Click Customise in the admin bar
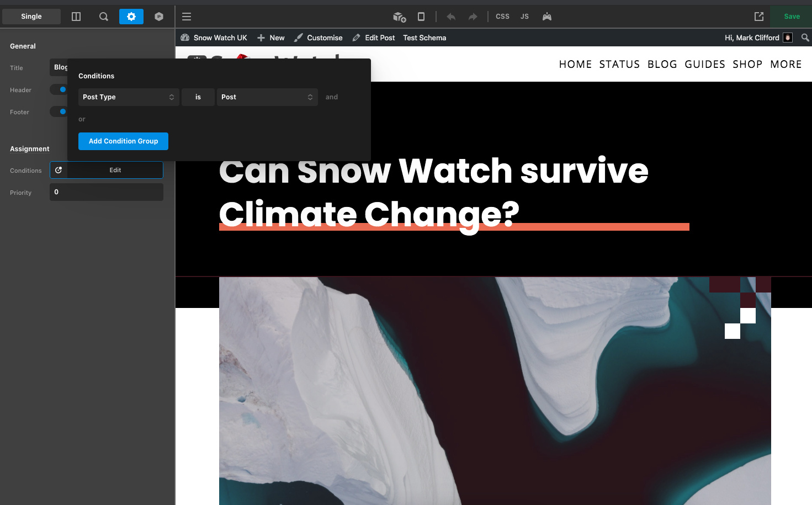This screenshot has height=505, width=812. coord(319,38)
